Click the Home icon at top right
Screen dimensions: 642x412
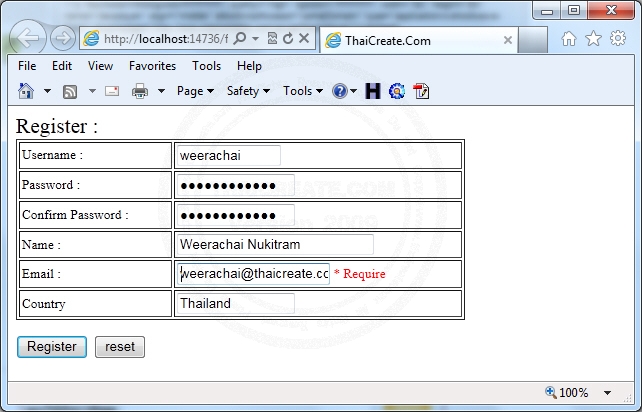coord(569,39)
